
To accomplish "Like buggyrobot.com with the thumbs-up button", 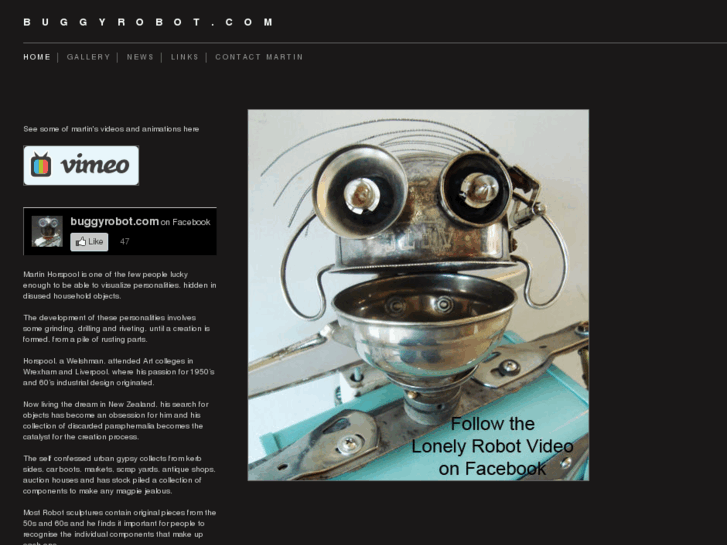I will pyautogui.click(x=89, y=242).
